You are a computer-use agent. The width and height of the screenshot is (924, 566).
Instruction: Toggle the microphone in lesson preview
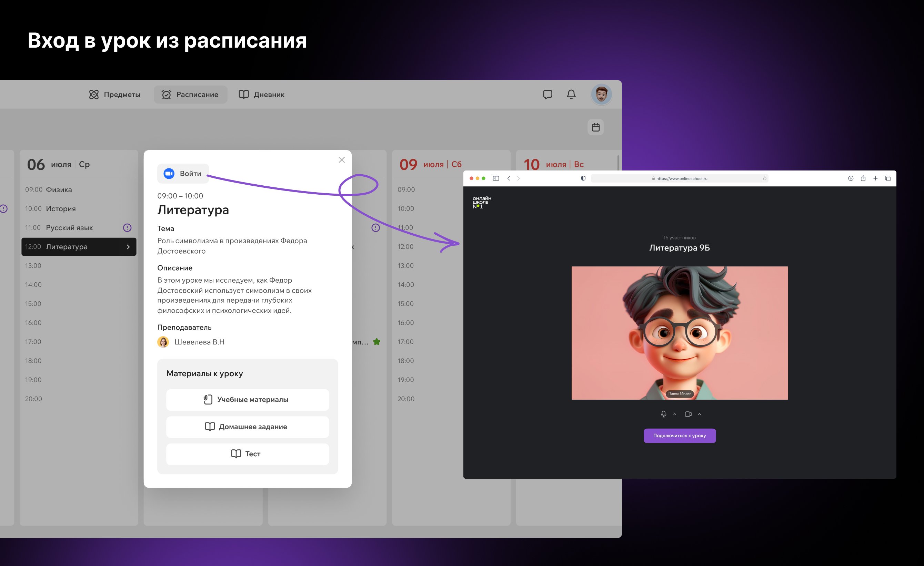click(663, 414)
